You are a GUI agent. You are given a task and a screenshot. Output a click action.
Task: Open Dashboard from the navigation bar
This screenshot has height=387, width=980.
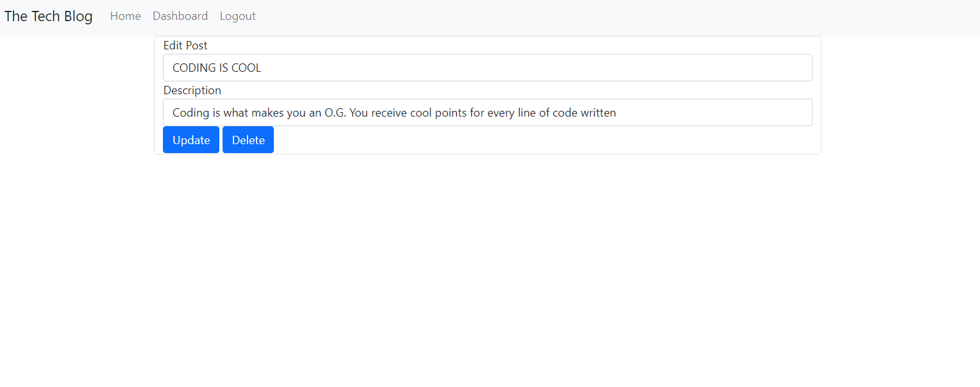pos(180,16)
